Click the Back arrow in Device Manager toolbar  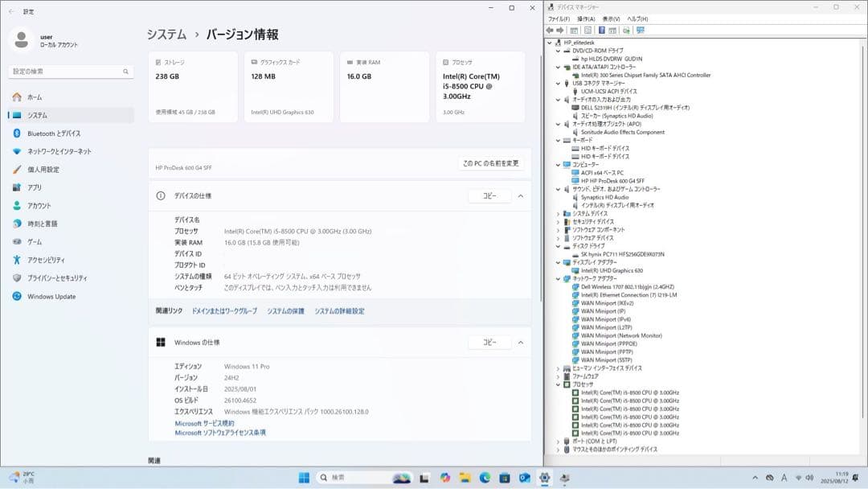(550, 30)
